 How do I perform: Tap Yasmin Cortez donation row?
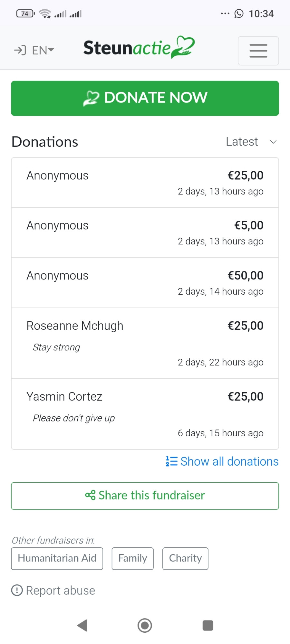145,414
